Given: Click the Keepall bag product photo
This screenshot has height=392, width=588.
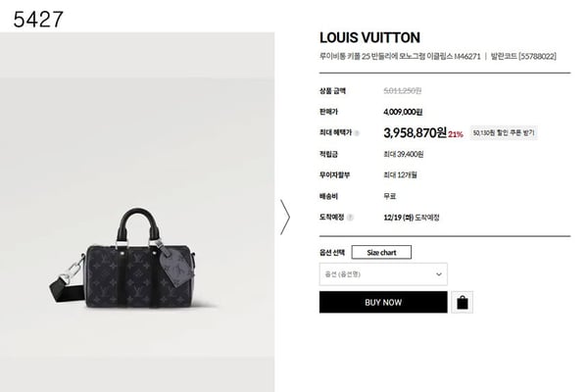Looking at the screenshot, I should (x=123, y=259).
